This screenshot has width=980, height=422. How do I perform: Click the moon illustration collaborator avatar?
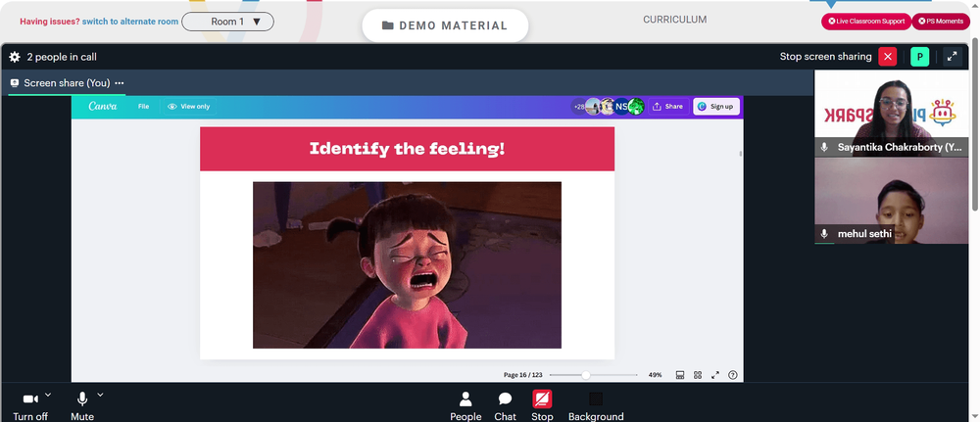pos(608,107)
